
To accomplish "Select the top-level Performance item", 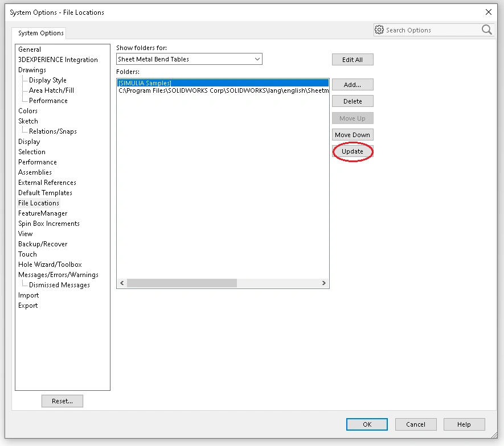I will (37, 162).
